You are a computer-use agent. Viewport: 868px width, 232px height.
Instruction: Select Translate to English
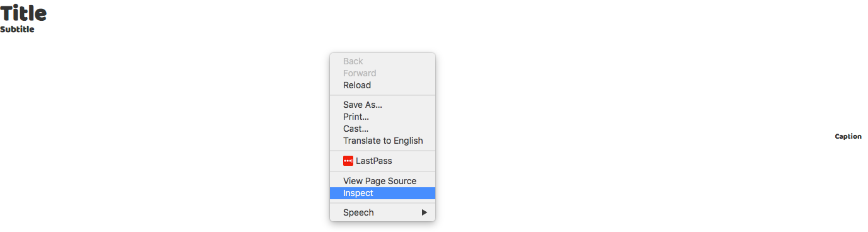point(382,141)
